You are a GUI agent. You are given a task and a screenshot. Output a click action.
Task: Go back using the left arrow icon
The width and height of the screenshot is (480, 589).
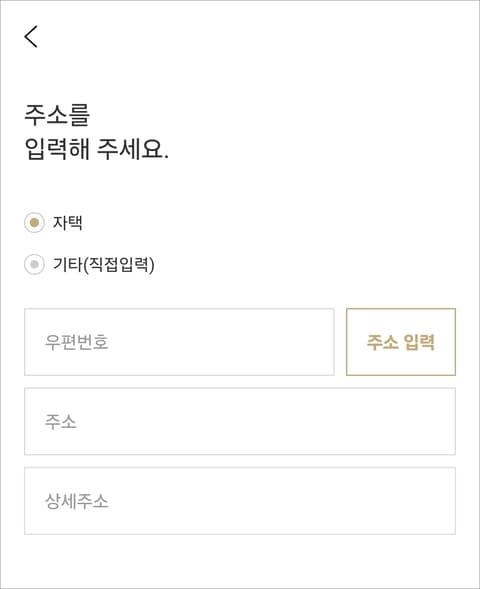tap(31, 36)
